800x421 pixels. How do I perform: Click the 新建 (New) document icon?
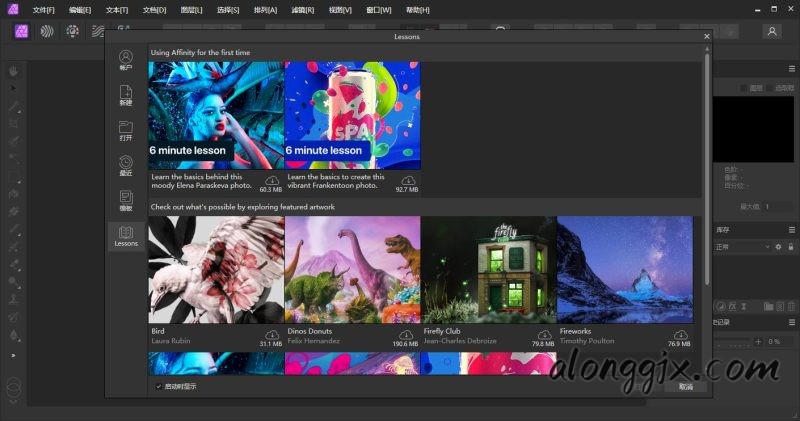coord(126,94)
